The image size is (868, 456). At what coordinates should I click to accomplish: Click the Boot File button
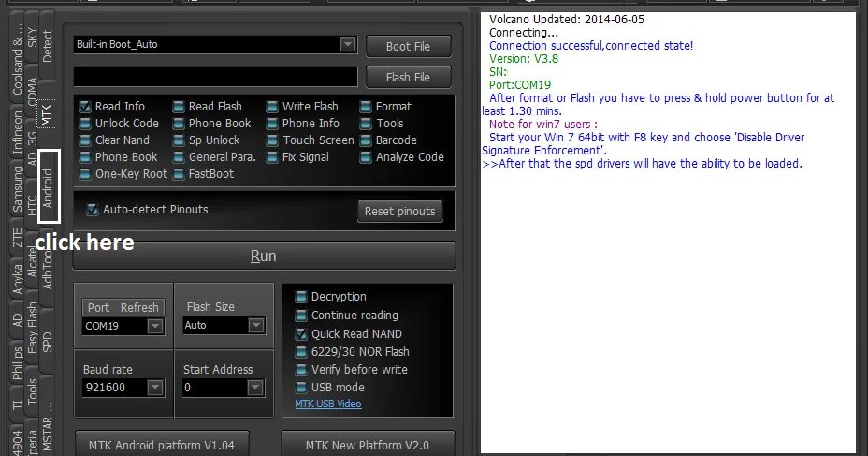coord(408,47)
